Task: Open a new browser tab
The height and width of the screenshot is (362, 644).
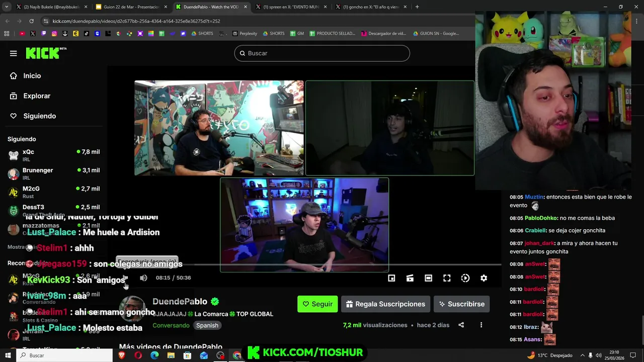Action: (x=417, y=7)
